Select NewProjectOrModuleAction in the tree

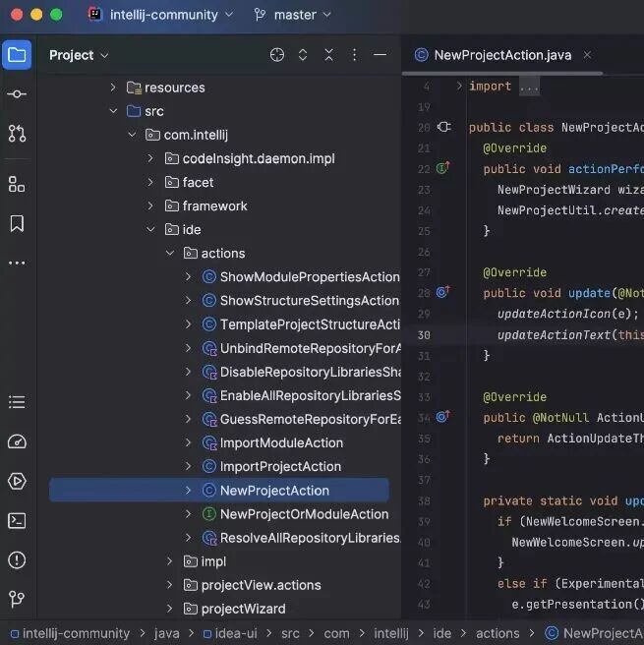pos(304,514)
